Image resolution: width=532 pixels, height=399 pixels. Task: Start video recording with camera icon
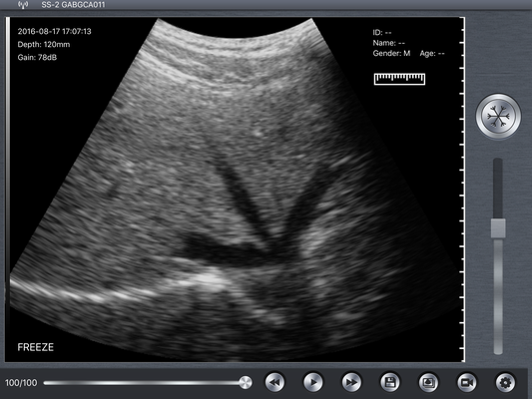(467, 382)
